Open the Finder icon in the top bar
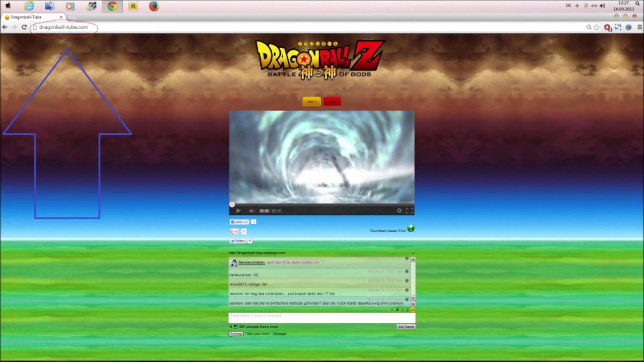Image resolution: width=644 pixels, height=362 pixels. [x=49, y=6]
